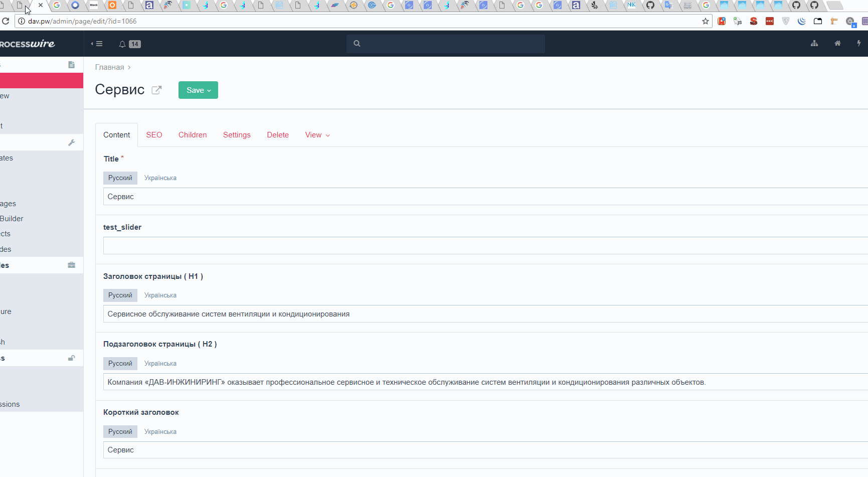Switch the Title field to Українська
The width and height of the screenshot is (868, 477).
(x=160, y=178)
